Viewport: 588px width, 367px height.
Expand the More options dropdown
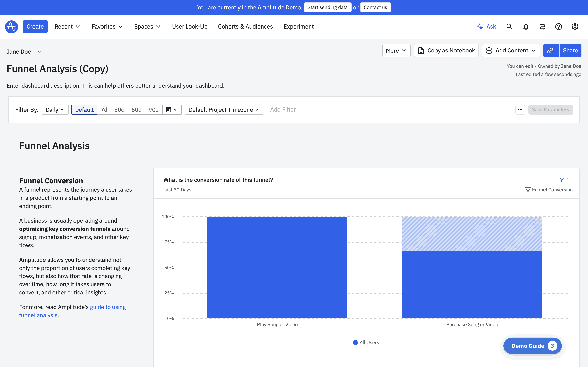(x=396, y=51)
